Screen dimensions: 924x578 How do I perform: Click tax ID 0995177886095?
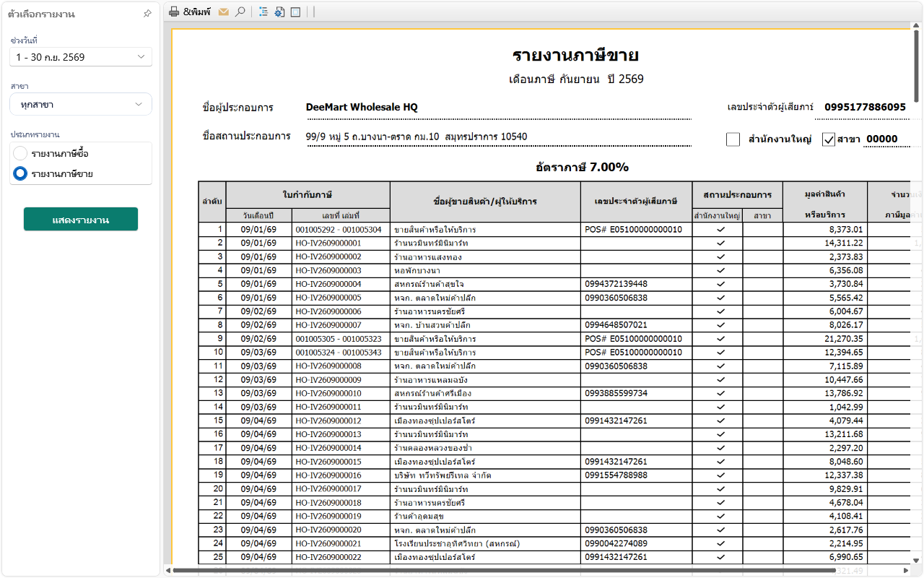tap(865, 107)
